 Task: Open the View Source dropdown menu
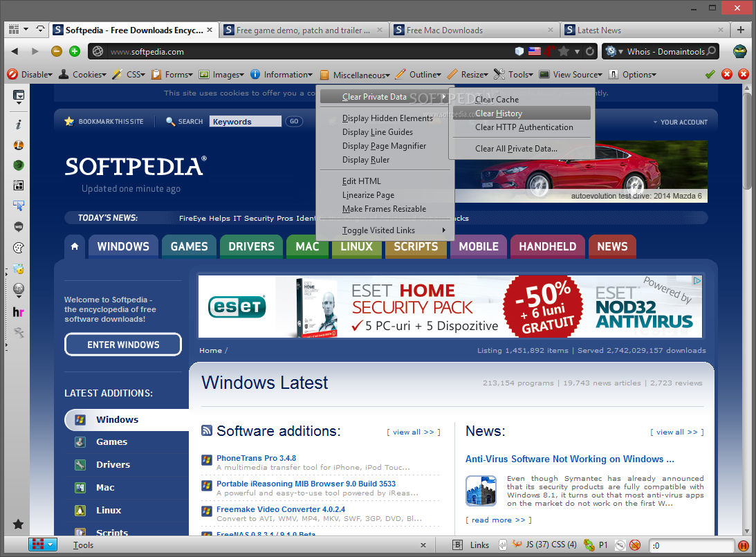pyautogui.click(x=571, y=74)
